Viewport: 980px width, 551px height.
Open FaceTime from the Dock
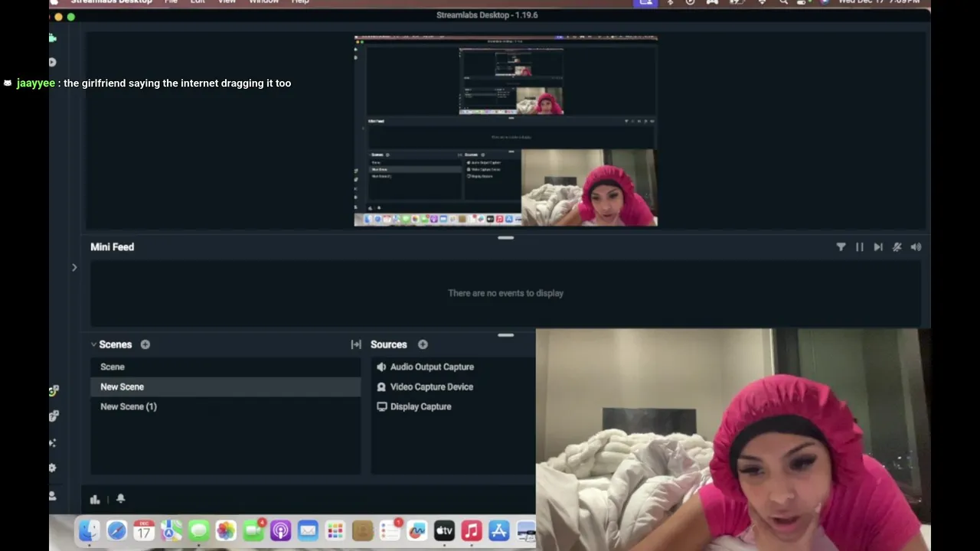(253, 530)
